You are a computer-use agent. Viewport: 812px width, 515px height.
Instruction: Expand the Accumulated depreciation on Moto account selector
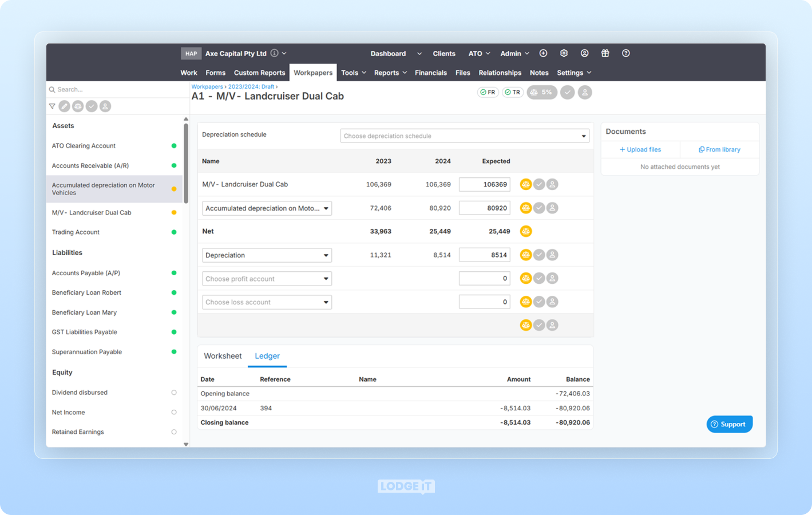pyautogui.click(x=266, y=208)
